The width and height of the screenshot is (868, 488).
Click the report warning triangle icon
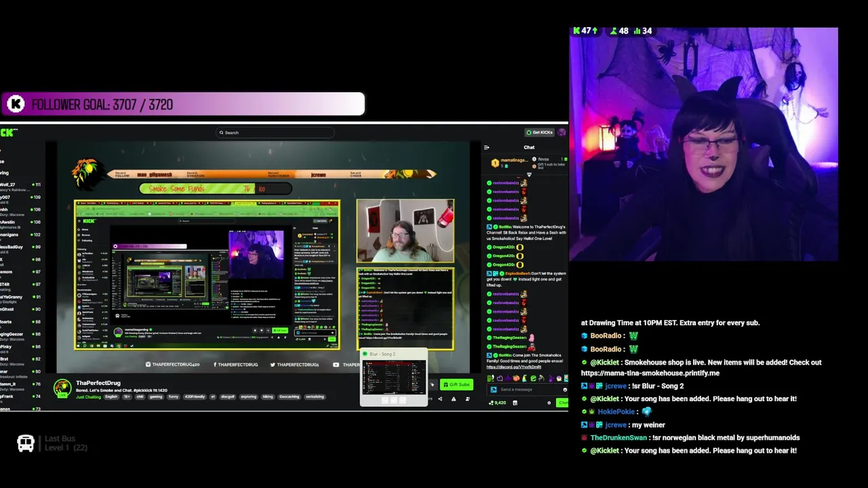[454, 399]
